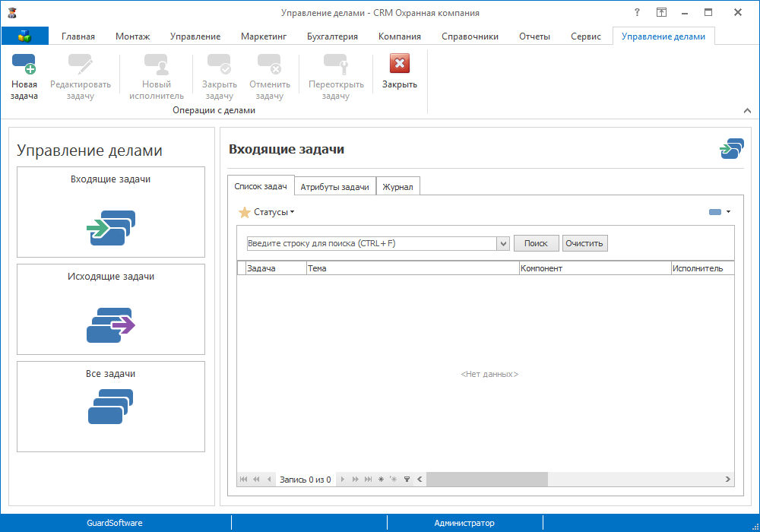Click the star icon beside Статусы
The width and height of the screenshot is (760, 532).
click(x=244, y=212)
